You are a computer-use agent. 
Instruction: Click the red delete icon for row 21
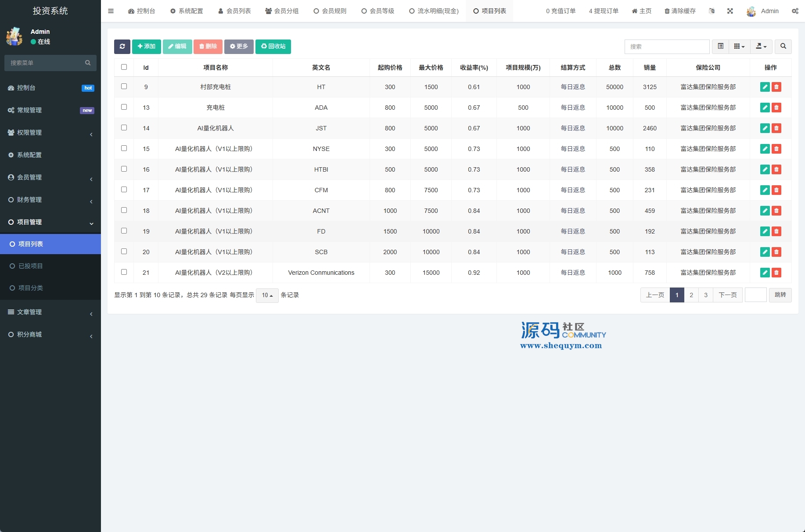(776, 273)
